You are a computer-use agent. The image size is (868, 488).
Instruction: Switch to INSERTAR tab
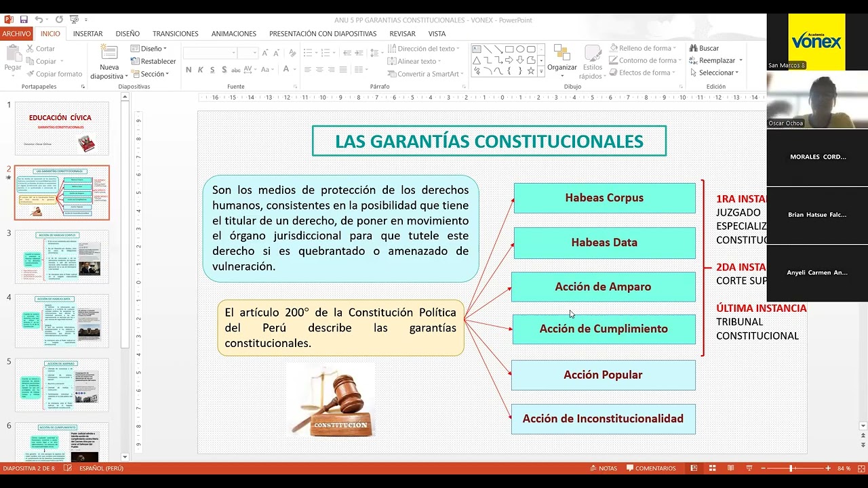[x=88, y=33]
